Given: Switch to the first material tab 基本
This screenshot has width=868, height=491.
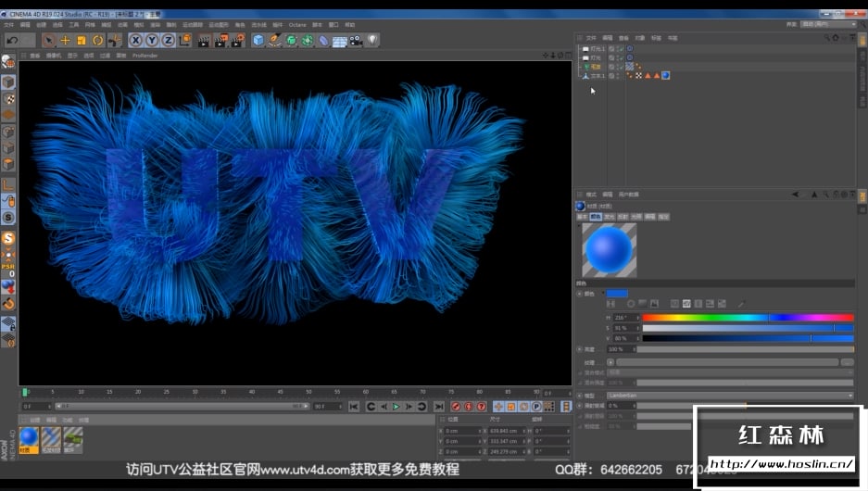Looking at the screenshot, I should (x=583, y=217).
